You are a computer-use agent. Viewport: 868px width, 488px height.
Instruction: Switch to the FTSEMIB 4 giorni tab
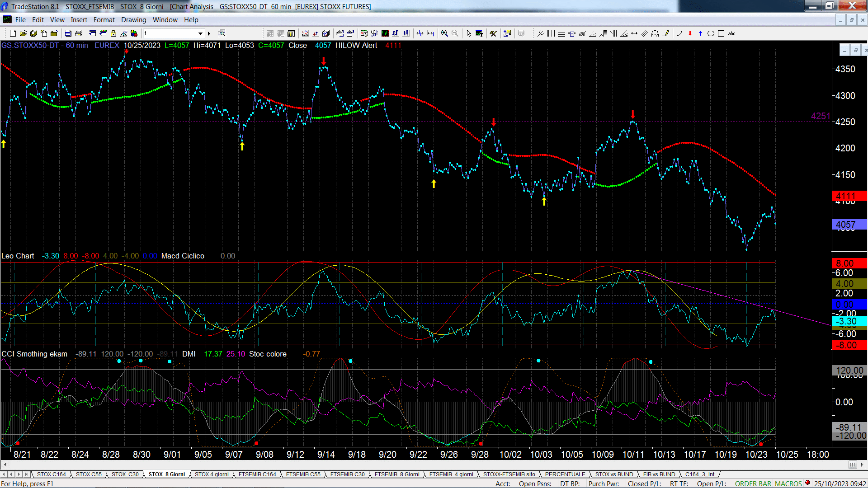[451, 474]
